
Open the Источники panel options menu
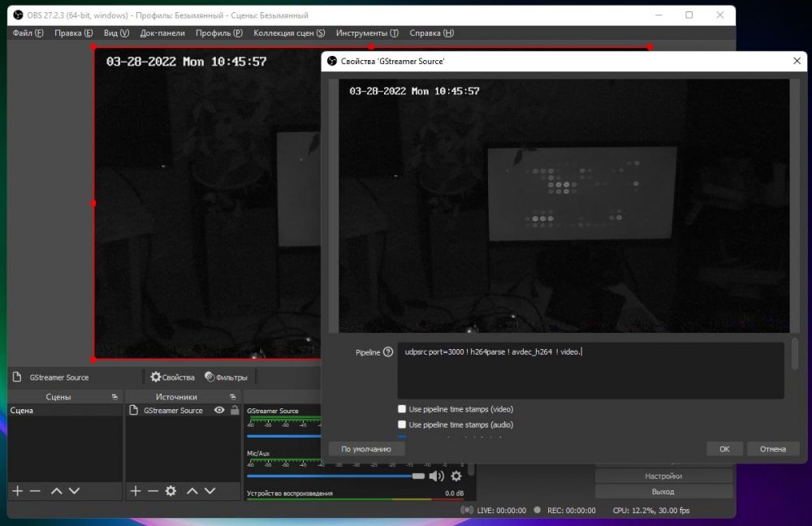232,397
